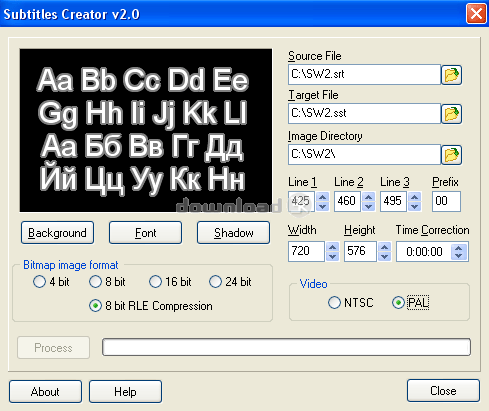Viewport: 489px width, 411px height.
Task: Select the 16 bit bitmap format
Action: click(170, 282)
